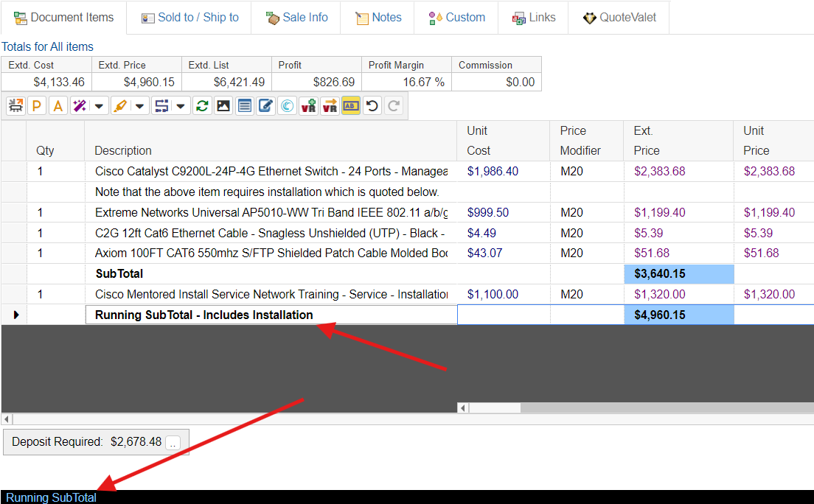Click the orange P toolbar icon
Image resolution: width=814 pixels, height=504 pixels.
36,106
